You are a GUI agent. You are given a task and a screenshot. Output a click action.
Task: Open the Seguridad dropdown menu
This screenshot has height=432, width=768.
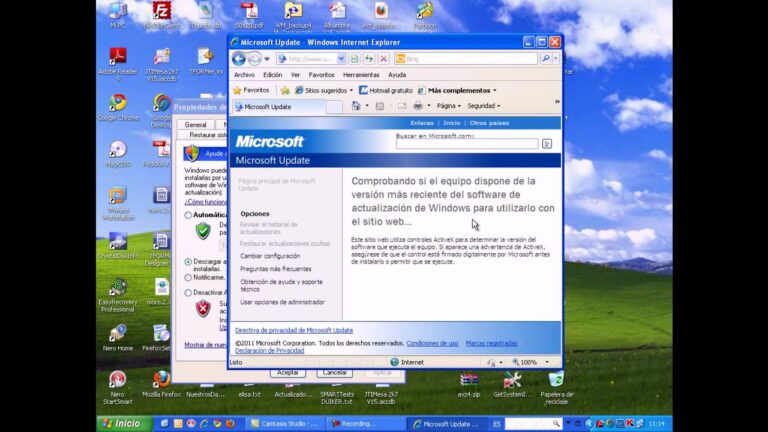click(483, 106)
